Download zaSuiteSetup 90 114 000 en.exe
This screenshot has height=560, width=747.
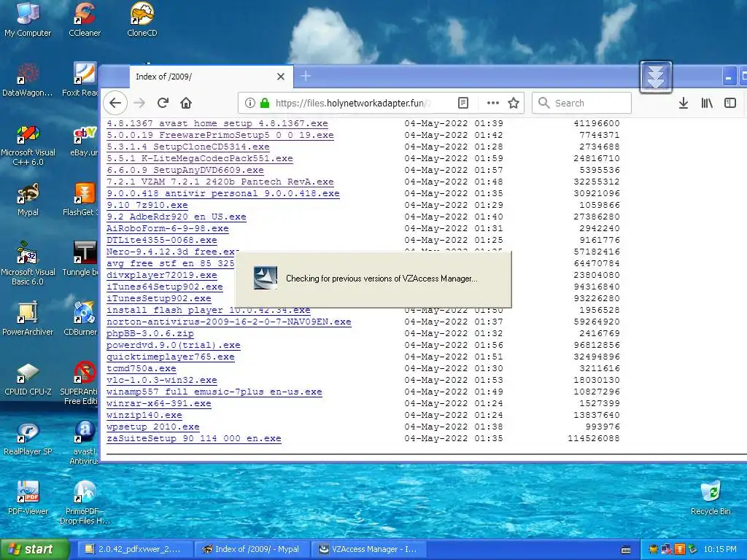[x=194, y=438]
